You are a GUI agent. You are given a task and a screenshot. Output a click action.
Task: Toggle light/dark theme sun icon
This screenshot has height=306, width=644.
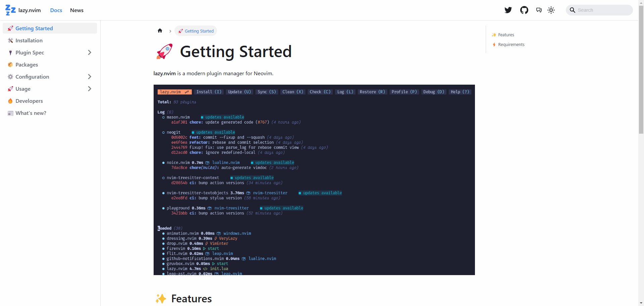pos(551,10)
